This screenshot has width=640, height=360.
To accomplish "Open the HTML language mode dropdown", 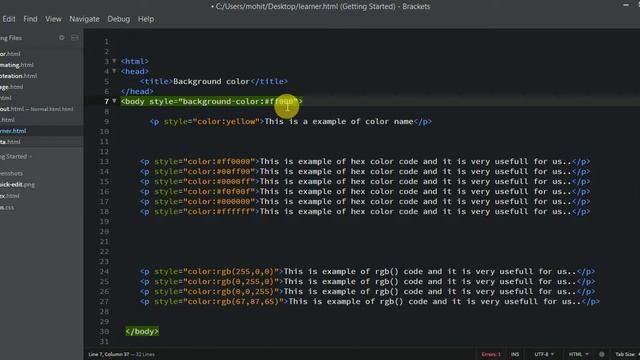I will [x=578, y=354].
